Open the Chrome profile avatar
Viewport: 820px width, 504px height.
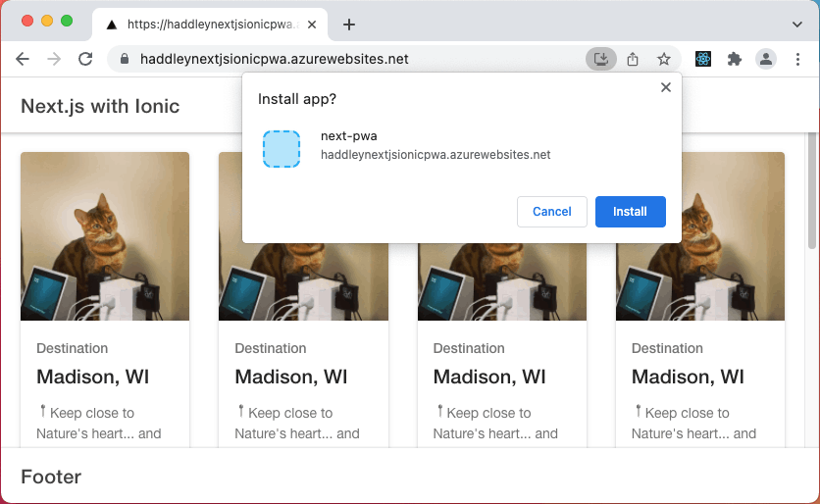pos(766,59)
